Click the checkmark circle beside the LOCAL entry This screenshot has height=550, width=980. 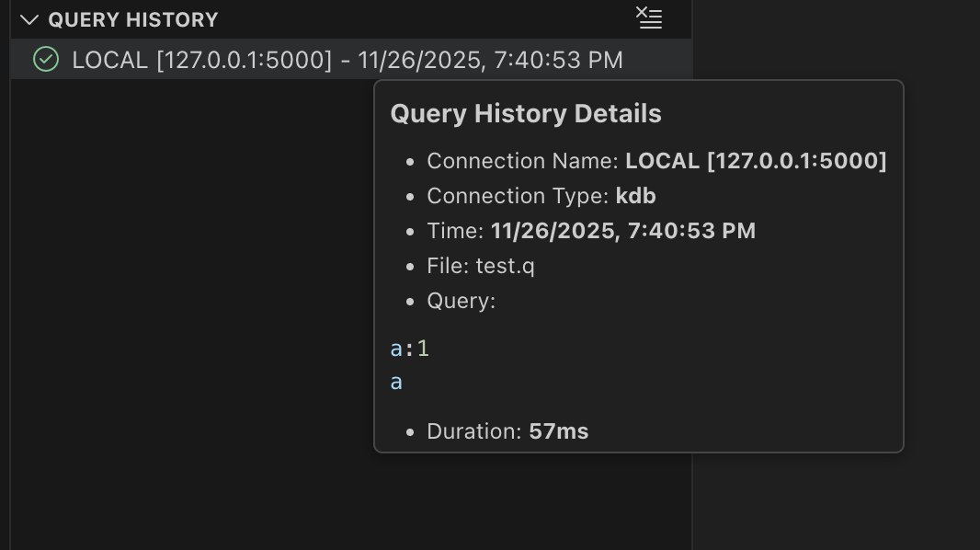coord(46,59)
